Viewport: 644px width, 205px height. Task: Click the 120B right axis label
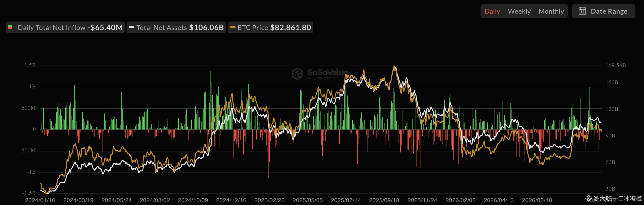tap(612, 109)
